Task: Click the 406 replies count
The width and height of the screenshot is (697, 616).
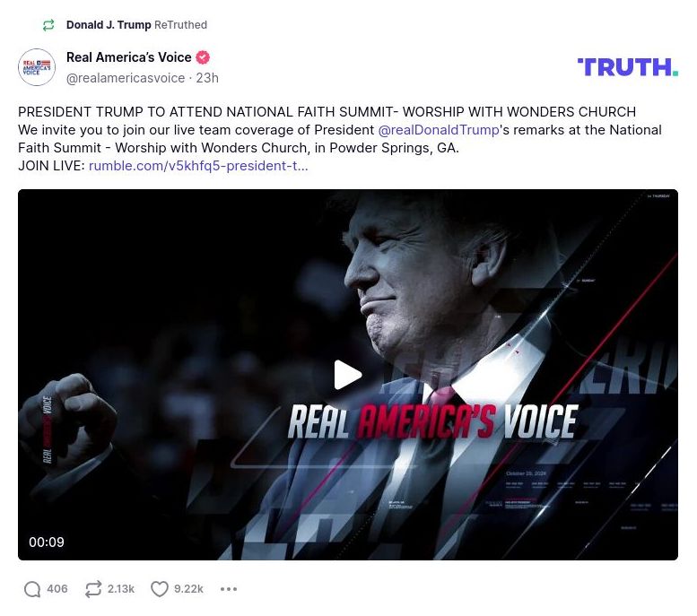Action: click(57, 589)
